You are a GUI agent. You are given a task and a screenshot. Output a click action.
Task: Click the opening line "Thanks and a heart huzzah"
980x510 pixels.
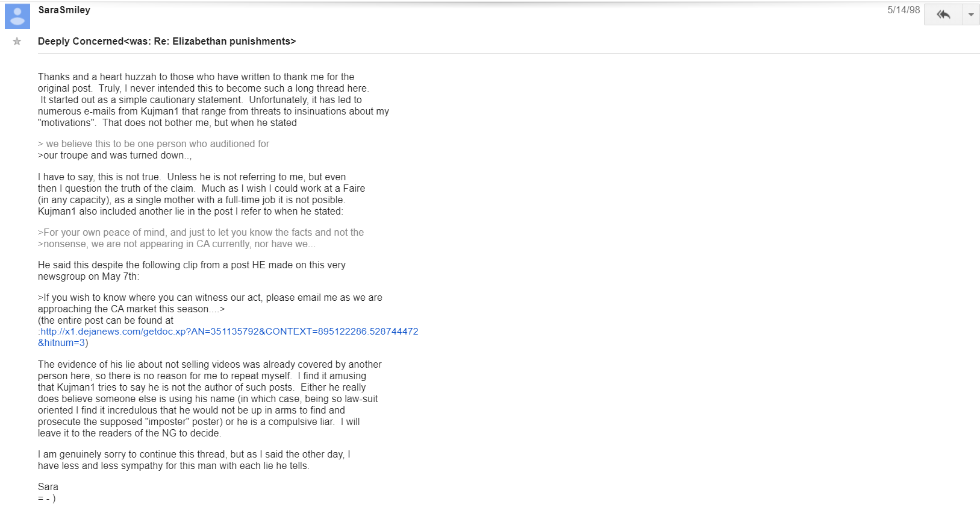[x=196, y=77]
